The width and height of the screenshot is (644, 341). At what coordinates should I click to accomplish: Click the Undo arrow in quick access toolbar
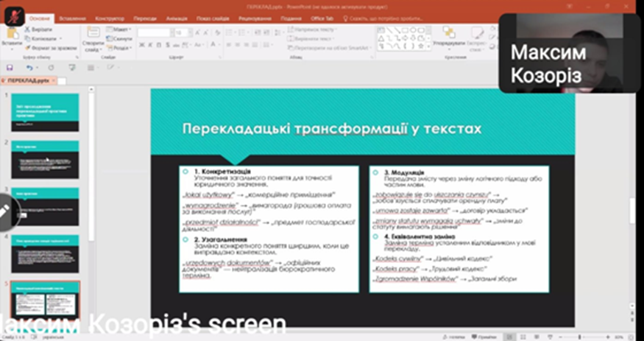pyautogui.click(x=29, y=68)
